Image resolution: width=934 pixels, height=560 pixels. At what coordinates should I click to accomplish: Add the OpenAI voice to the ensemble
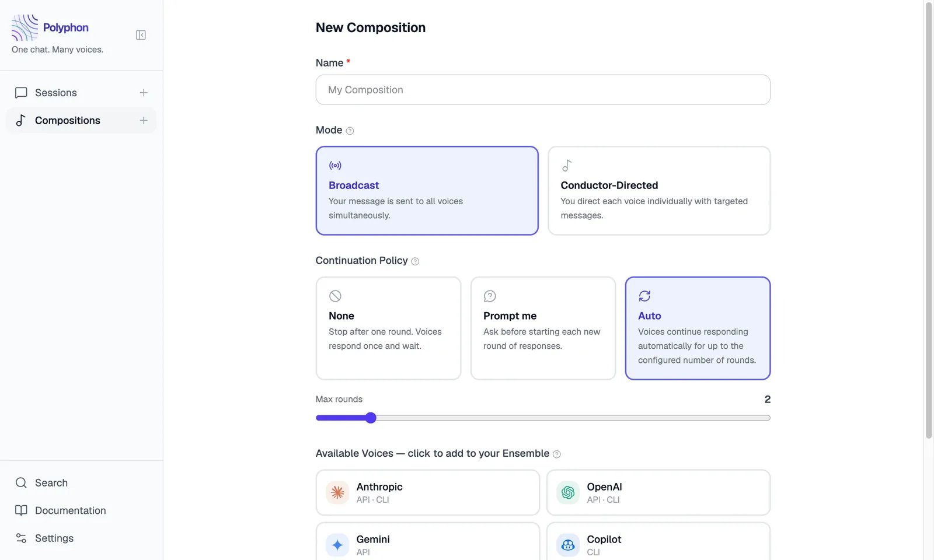658,492
